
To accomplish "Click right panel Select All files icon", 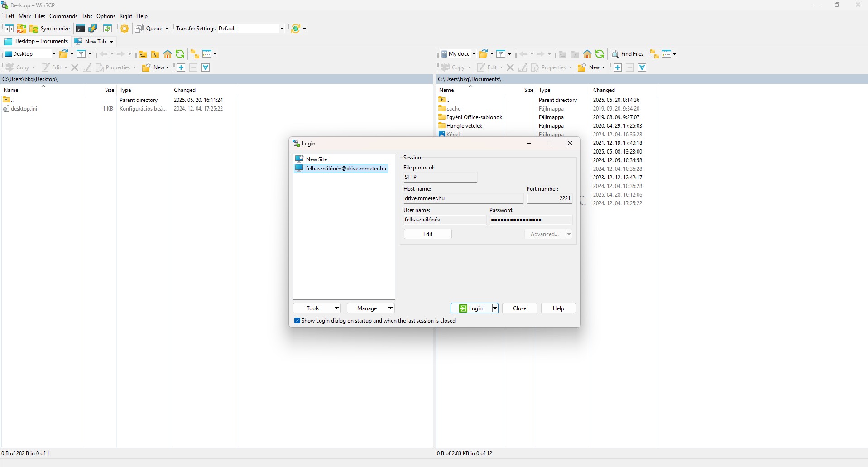I will tap(642, 67).
